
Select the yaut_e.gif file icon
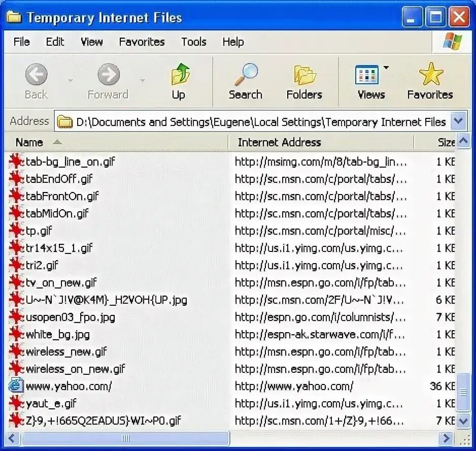(x=16, y=404)
